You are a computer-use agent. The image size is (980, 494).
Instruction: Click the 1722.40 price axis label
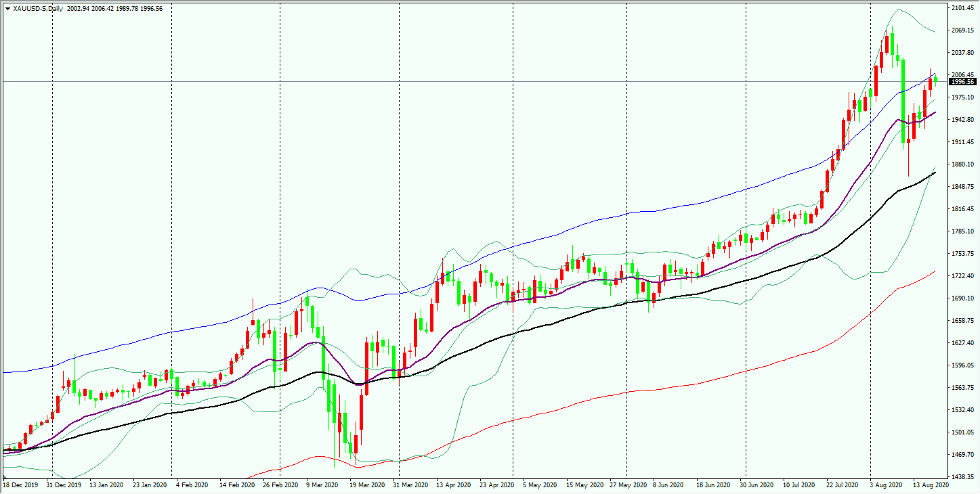[963, 276]
